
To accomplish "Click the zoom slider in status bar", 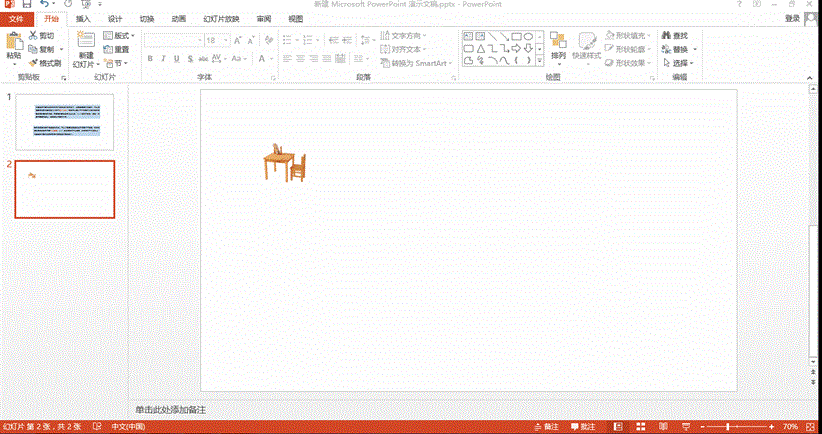I will [x=742, y=426].
